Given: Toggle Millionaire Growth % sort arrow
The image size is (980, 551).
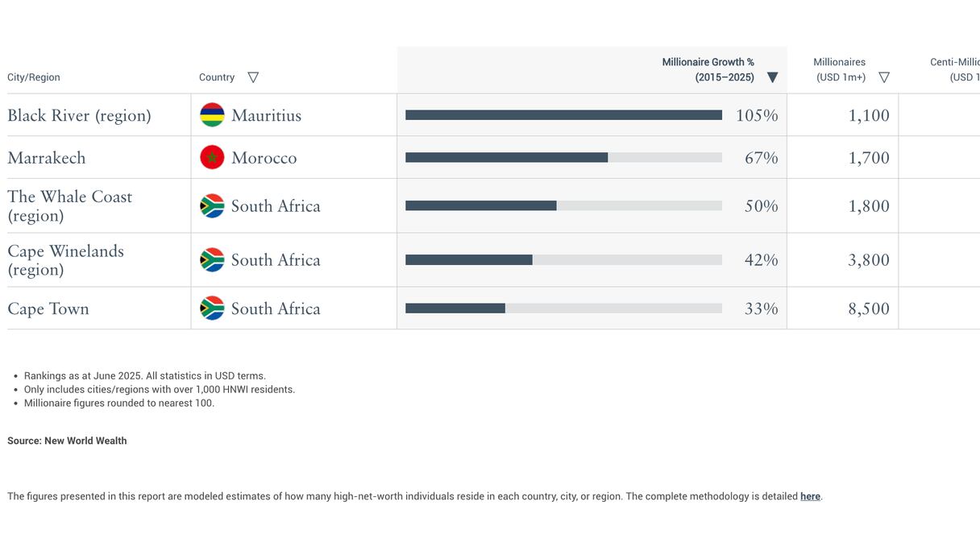Looking at the screenshot, I should point(772,77).
